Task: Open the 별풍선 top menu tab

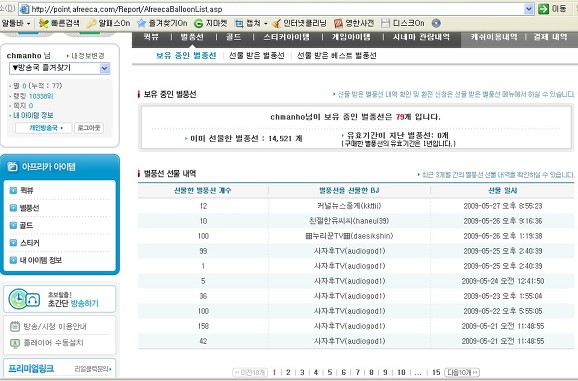Action: [x=192, y=37]
